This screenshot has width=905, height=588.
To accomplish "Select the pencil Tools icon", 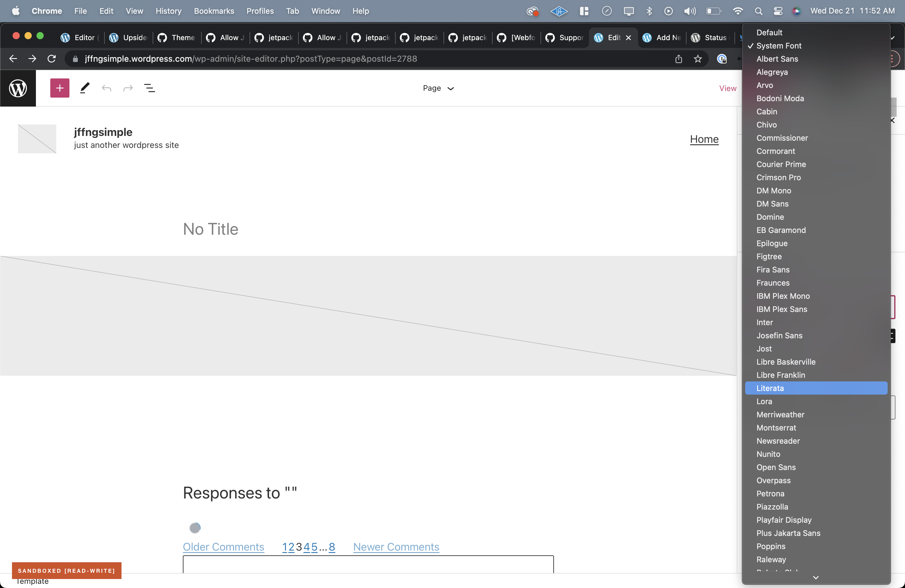I will (85, 88).
